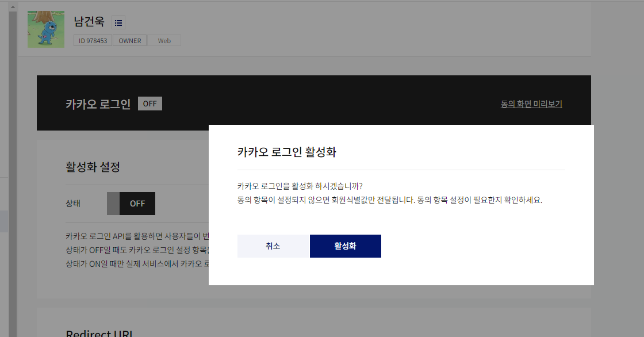Open the 동의 화면 미리보기 link
This screenshot has width=644, height=337.
(531, 104)
